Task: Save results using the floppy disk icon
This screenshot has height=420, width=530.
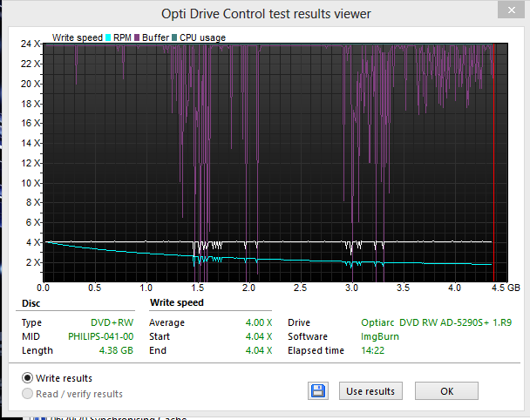Action: [x=318, y=391]
